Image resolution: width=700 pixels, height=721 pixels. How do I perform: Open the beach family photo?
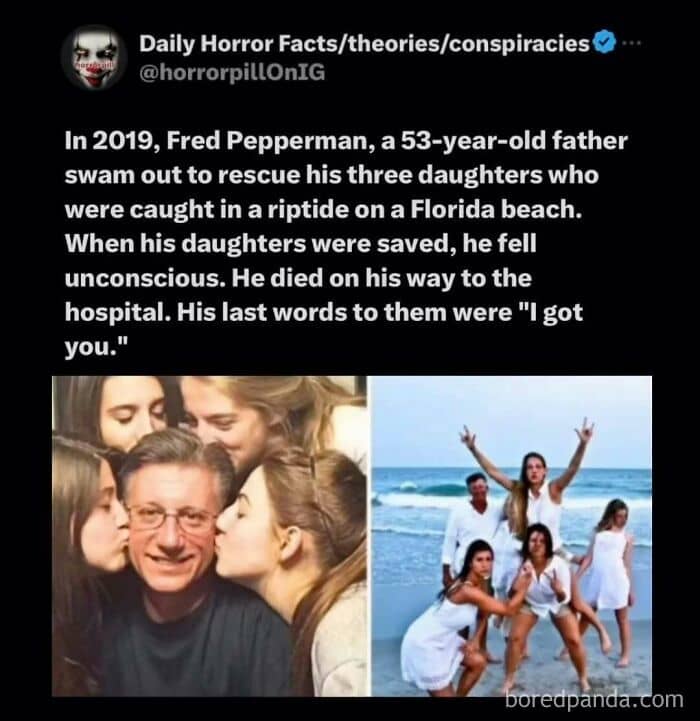point(511,536)
